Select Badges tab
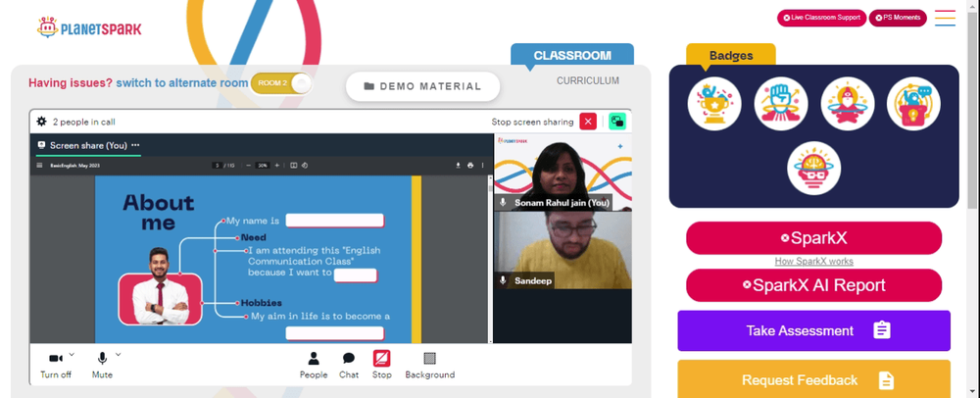This screenshot has width=980, height=398. click(731, 55)
